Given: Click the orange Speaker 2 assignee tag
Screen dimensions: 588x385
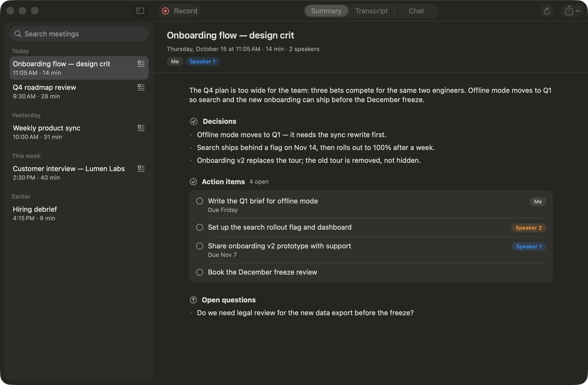Looking at the screenshot, I should (x=529, y=228).
